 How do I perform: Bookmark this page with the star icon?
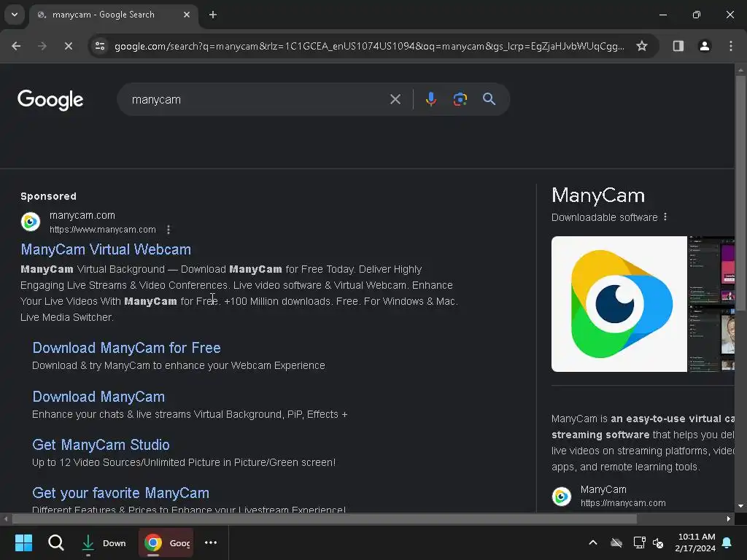tap(642, 46)
